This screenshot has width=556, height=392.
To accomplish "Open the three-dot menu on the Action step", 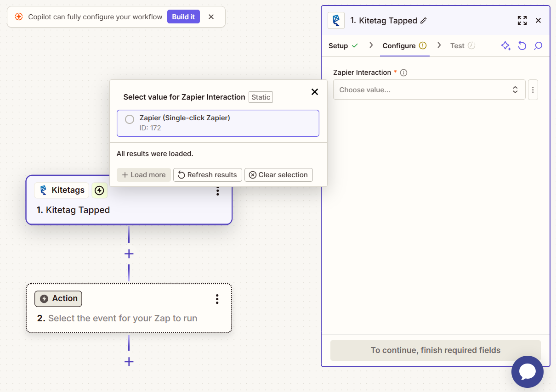I will (217, 299).
